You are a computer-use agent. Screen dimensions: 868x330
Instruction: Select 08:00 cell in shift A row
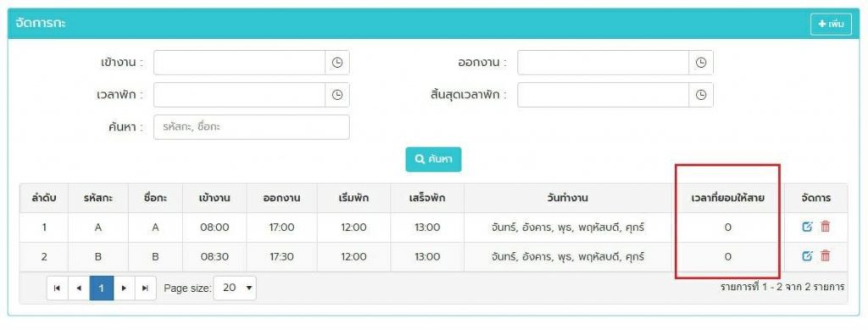pos(214,227)
